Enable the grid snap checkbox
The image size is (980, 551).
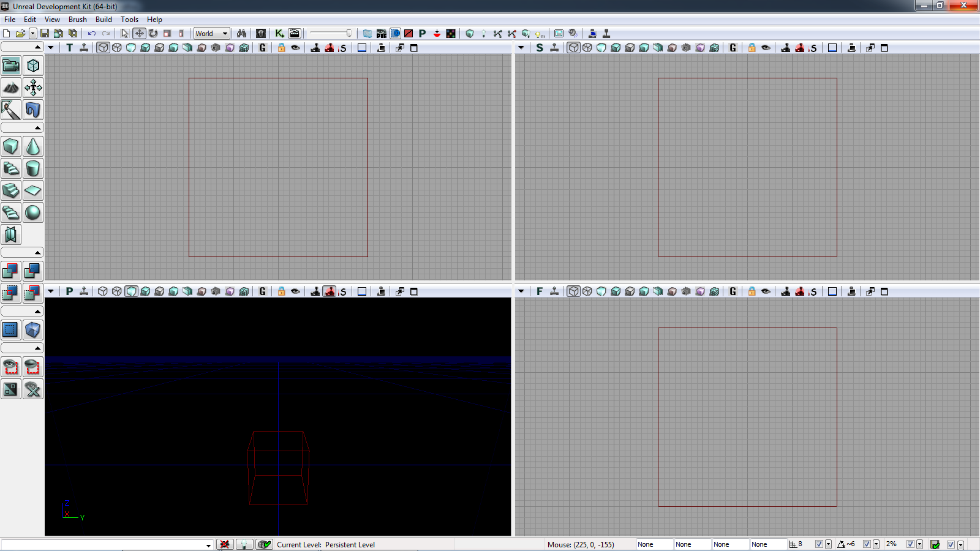coord(819,544)
